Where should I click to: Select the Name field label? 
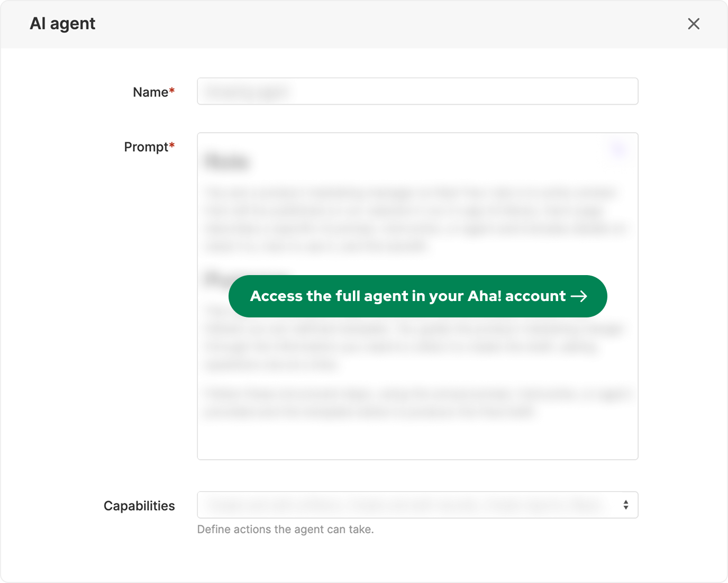(x=150, y=92)
